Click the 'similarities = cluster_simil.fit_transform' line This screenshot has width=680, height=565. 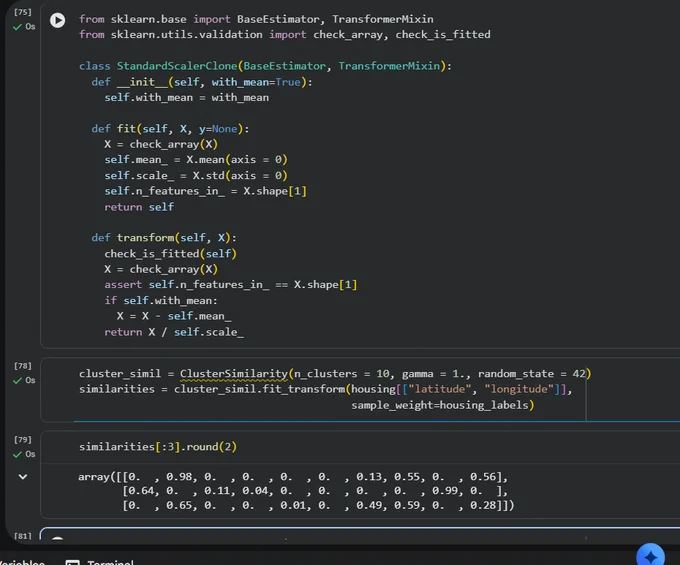pos(325,389)
